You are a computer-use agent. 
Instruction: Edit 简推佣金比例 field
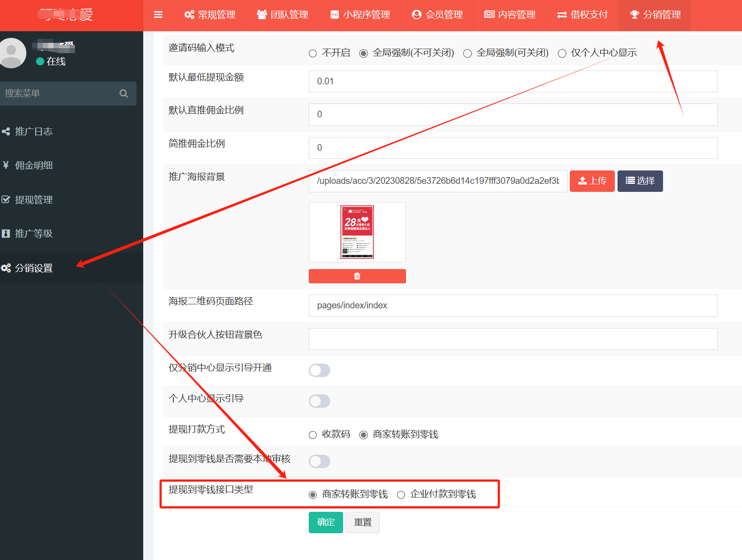pos(513,148)
